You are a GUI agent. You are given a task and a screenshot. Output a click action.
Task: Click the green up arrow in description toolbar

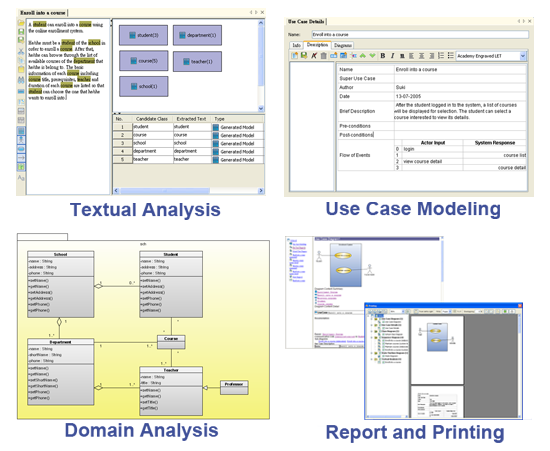(363, 55)
